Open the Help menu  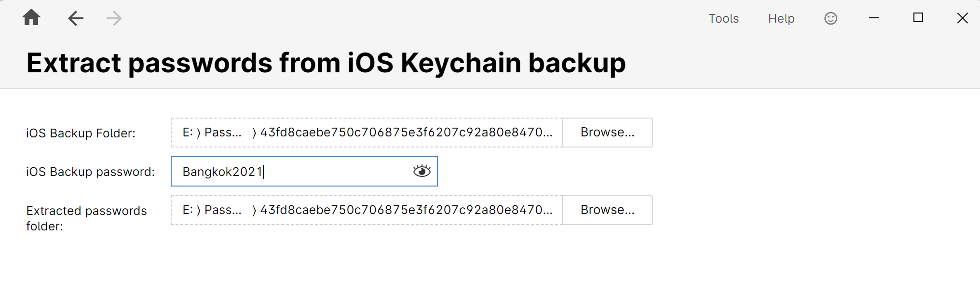click(x=781, y=18)
